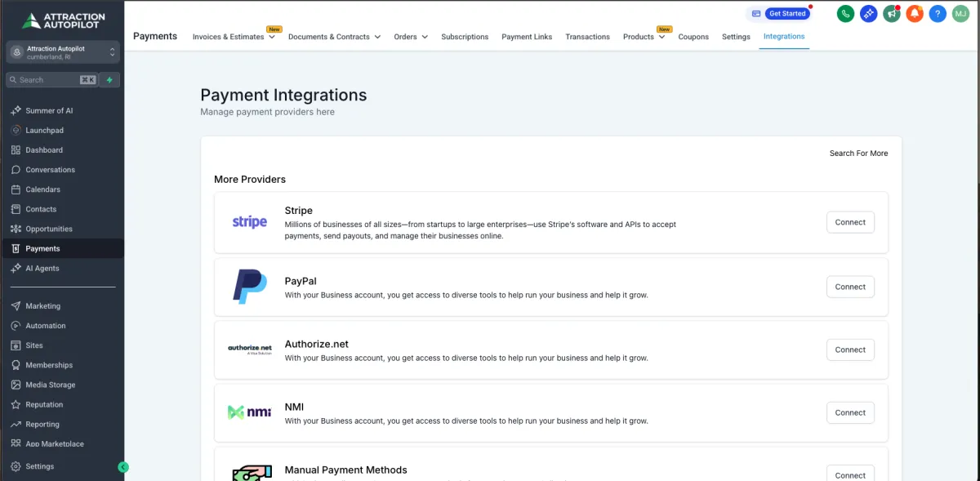Connect the Stripe payment provider
Screen dimensions: 980x481
(x=850, y=222)
